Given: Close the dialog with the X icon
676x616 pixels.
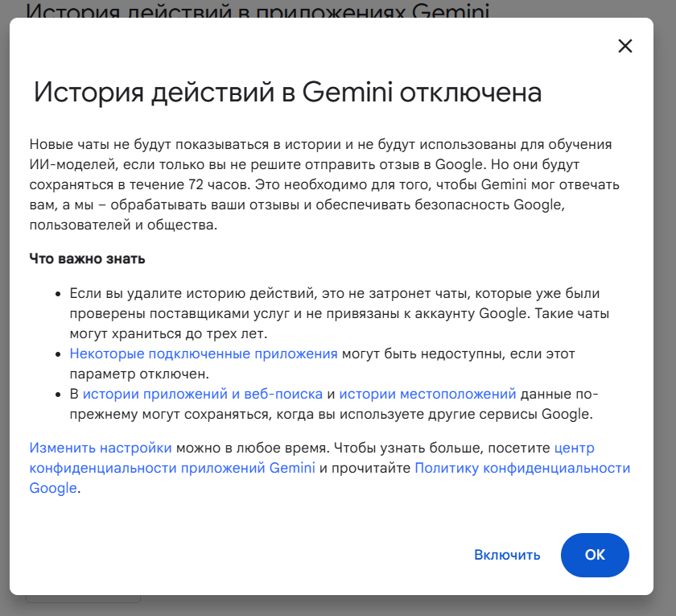Looking at the screenshot, I should click(624, 46).
